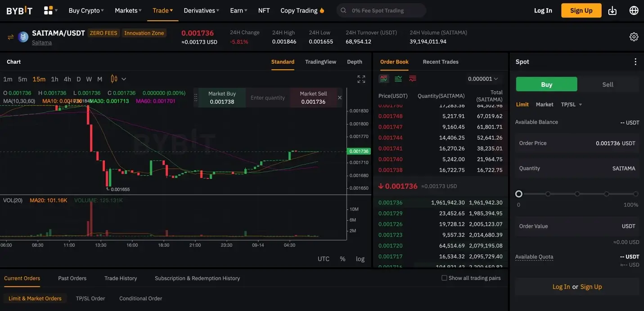Open Markets dropdown menu
This screenshot has width=644, height=311.
(x=128, y=10)
